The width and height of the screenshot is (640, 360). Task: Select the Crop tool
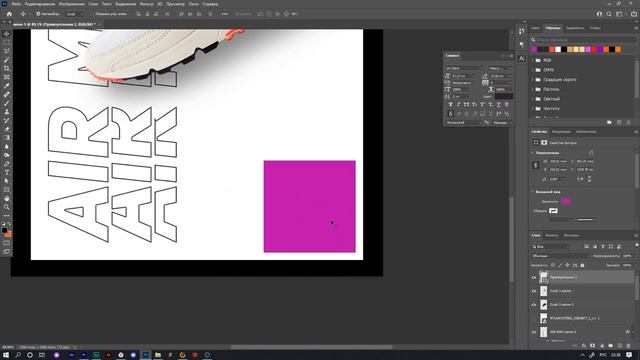7,68
